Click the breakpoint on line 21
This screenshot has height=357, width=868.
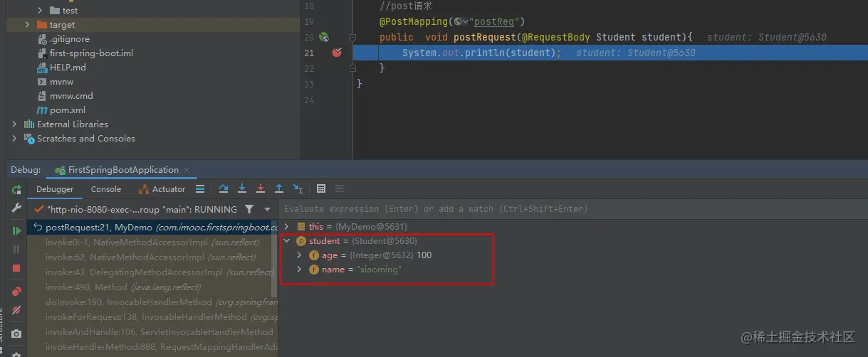[x=337, y=53]
